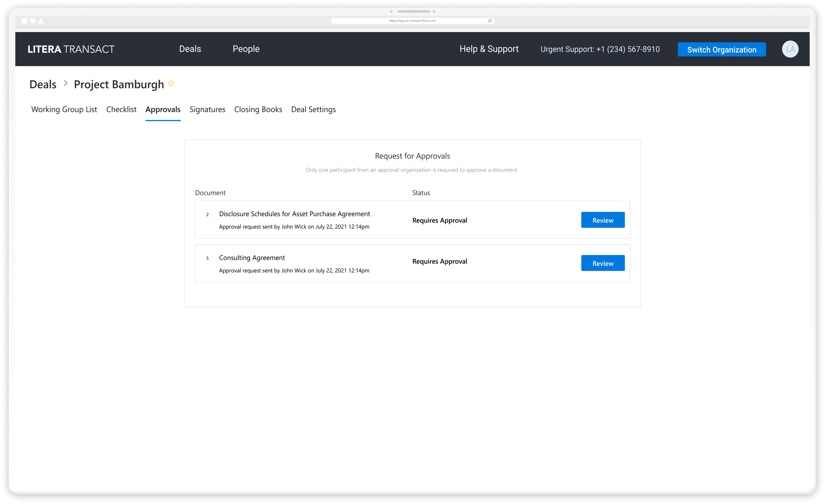The height and width of the screenshot is (504, 825).
Task: Open the Deal Settings tab
Action: (313, 110)
